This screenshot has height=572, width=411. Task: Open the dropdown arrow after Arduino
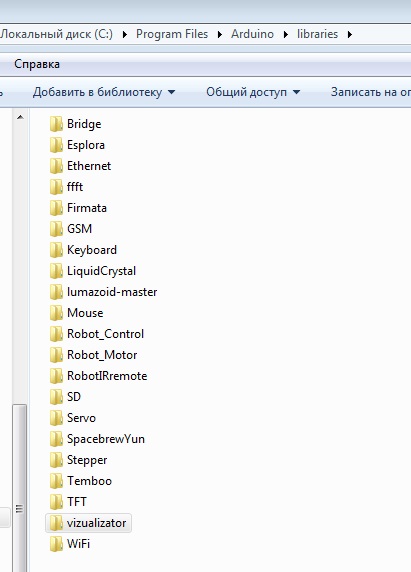coord(286,34)
